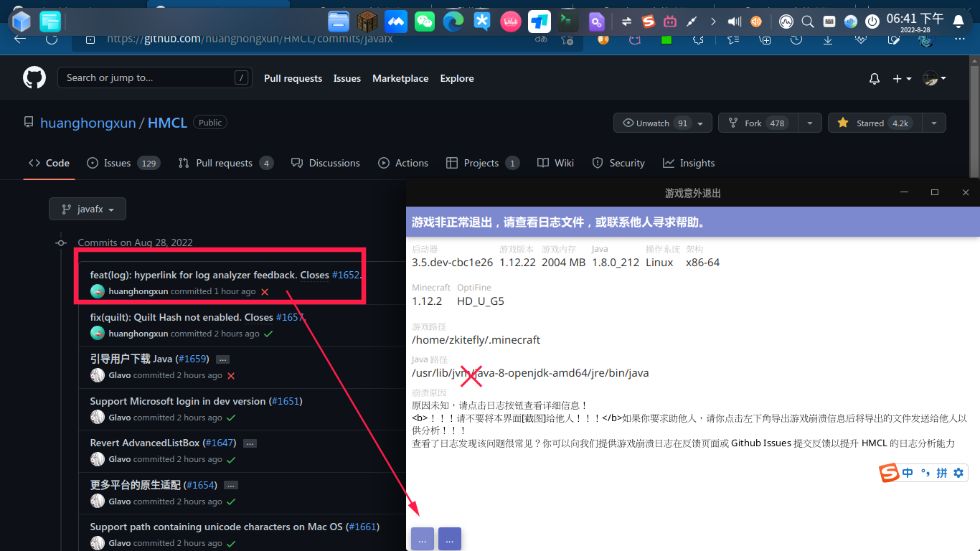
Task: Open the javafx branch selector dropdown
Action: pyautogui.click(x=87, y=209)
